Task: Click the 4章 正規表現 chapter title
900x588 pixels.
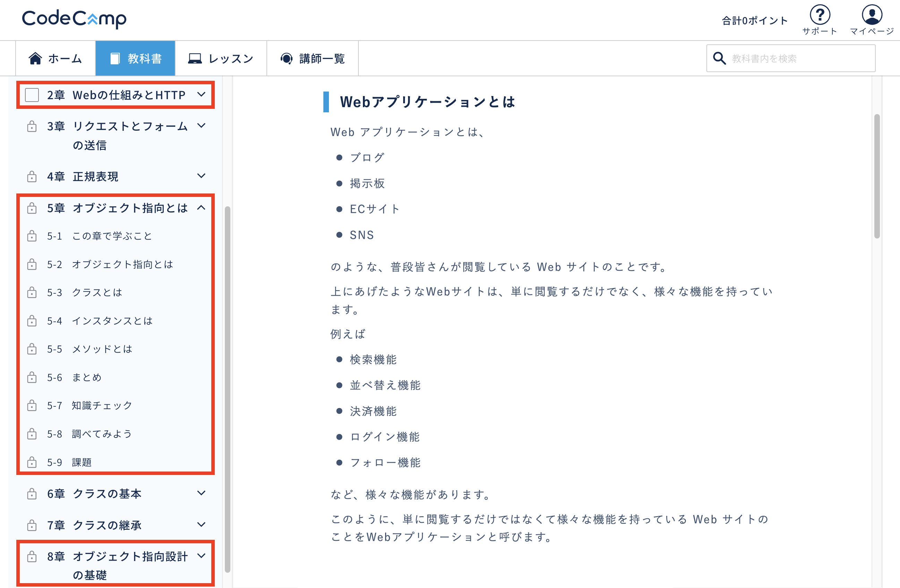Action: tap(83, 176)
